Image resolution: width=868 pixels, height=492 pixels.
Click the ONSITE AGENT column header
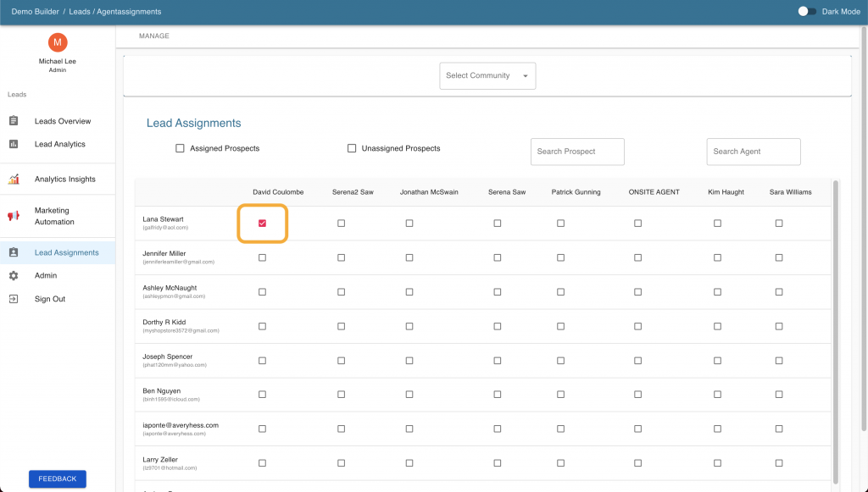coord(654,192)
